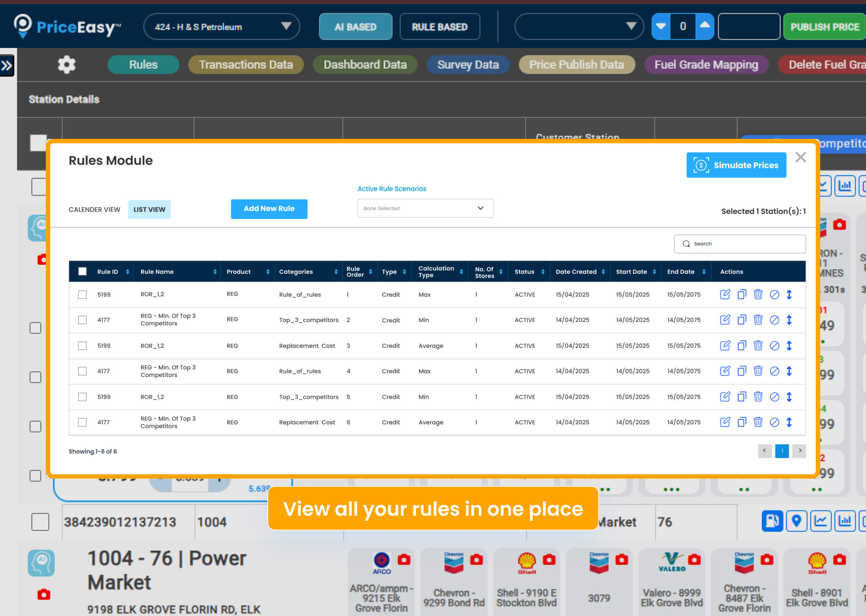
Task: Switch to Calender View tab
Action: click(94, 209)
